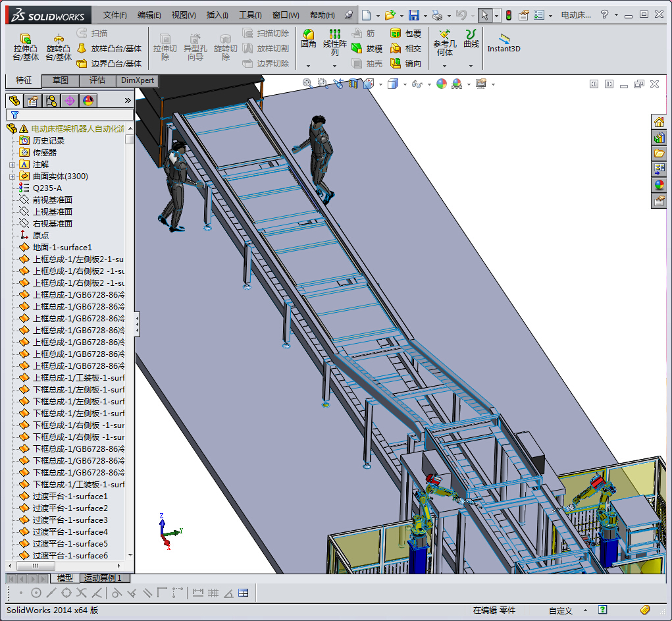The width and height of the screenshot is (672, 621).
Task: Open the PropertyManager tab icon
Action: [x=32, y=101]
